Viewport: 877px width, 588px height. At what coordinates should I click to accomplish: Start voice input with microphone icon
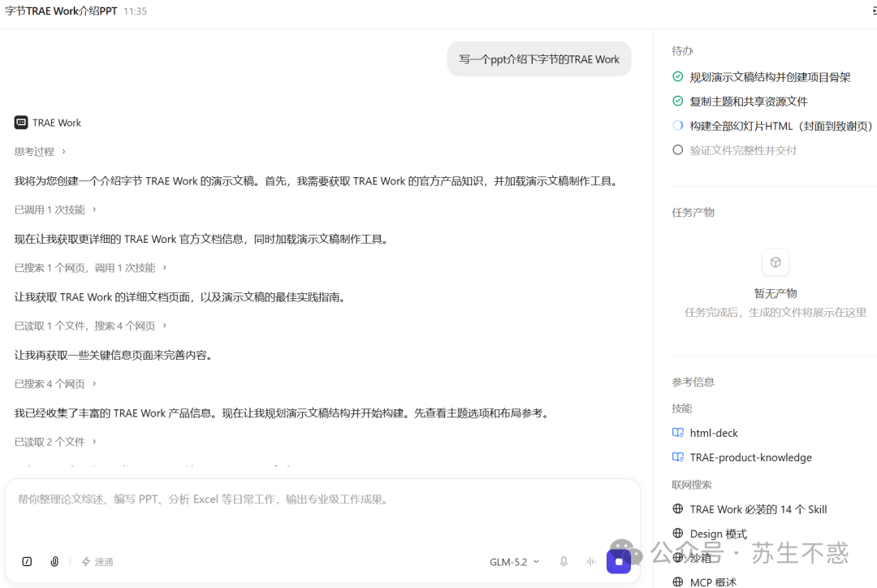[564, 562]
